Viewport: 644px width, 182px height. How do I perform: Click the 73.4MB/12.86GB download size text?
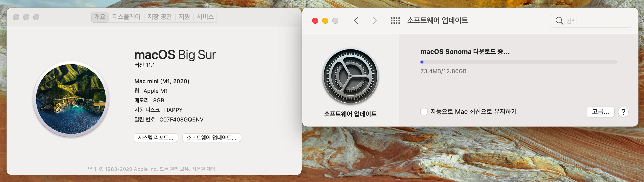[443, 71]
